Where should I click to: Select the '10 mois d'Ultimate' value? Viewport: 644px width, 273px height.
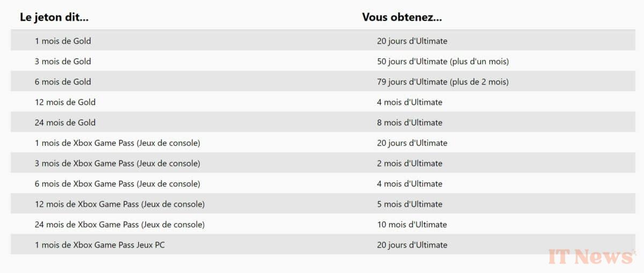coord(412,224)
